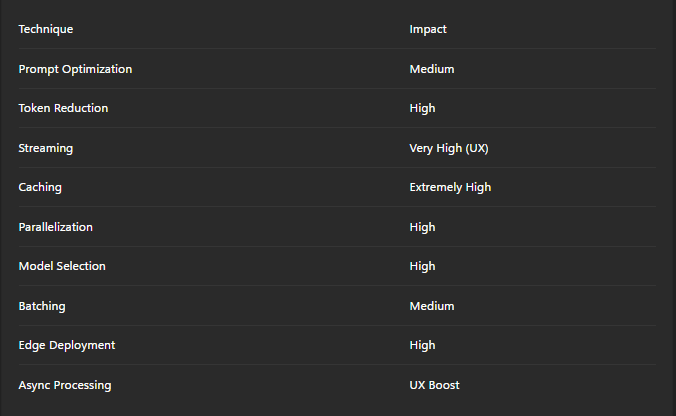Click Medium impact in Prompt Optimization row
Viewport: 676px width, 416px height.
pos(432,69)
